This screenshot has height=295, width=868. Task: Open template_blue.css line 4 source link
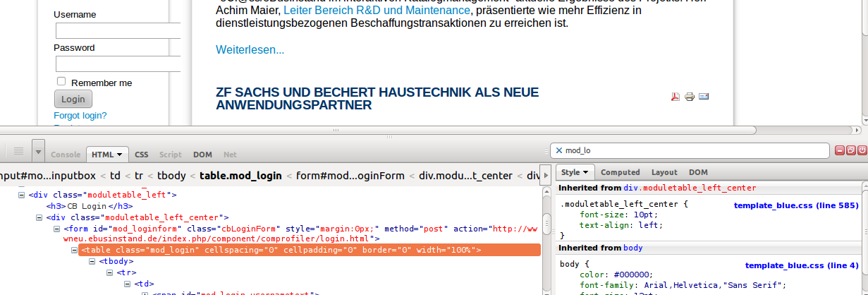tap(802, 265)
